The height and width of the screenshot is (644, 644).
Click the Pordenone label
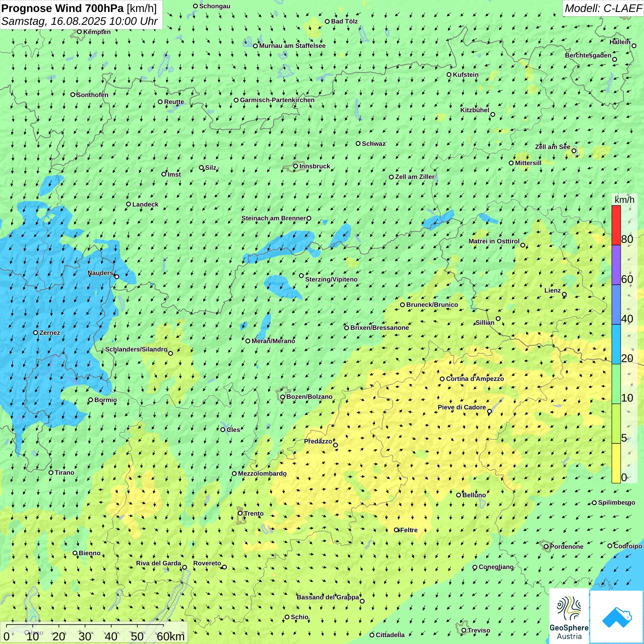(567, 546)
